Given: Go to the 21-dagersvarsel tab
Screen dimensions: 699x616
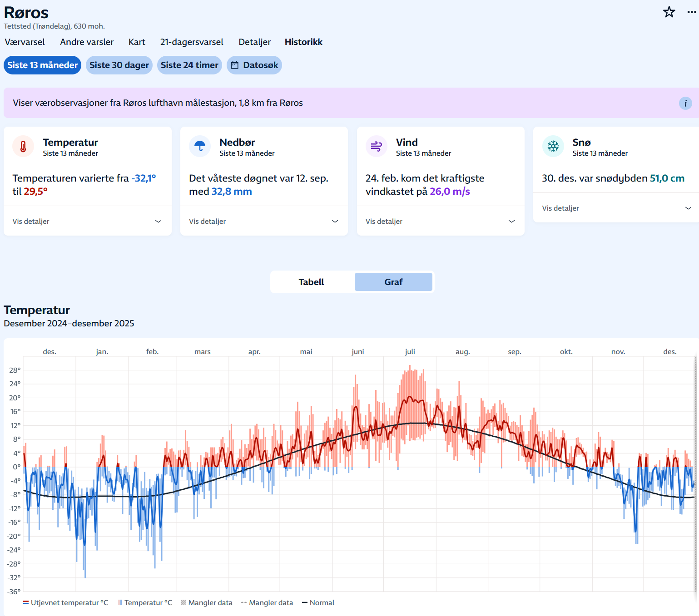Looking at the screenshot, I should [x=192, y=42].
